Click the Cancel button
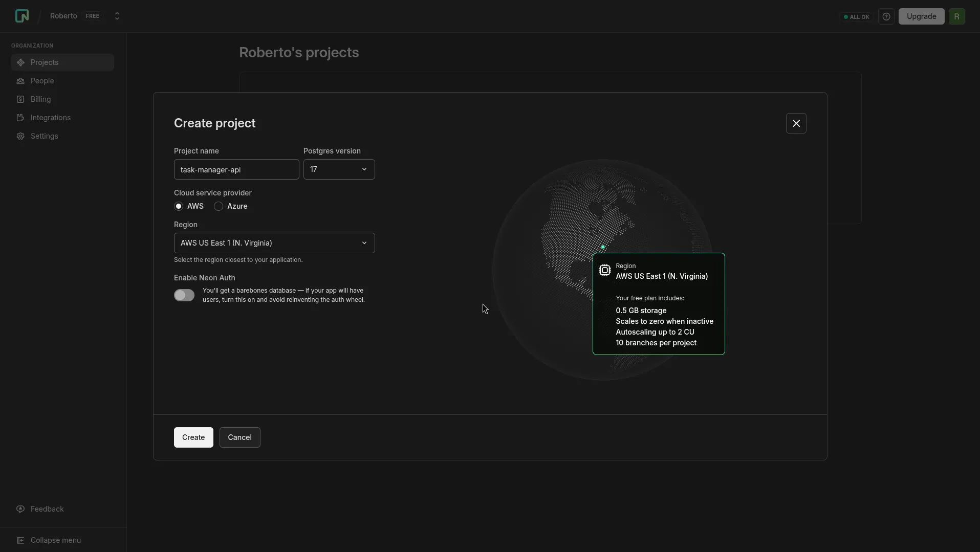The image size is (980, 552). click(239, 437)
